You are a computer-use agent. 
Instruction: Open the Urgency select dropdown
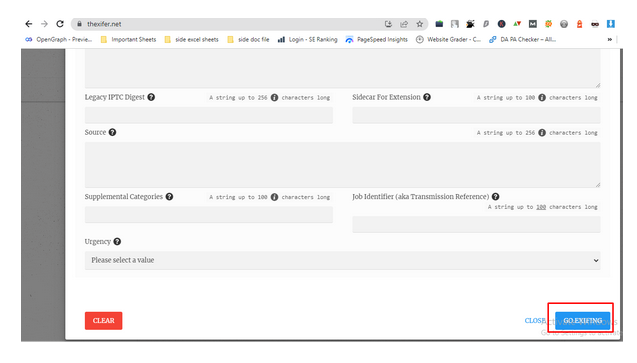pos(342,260)
